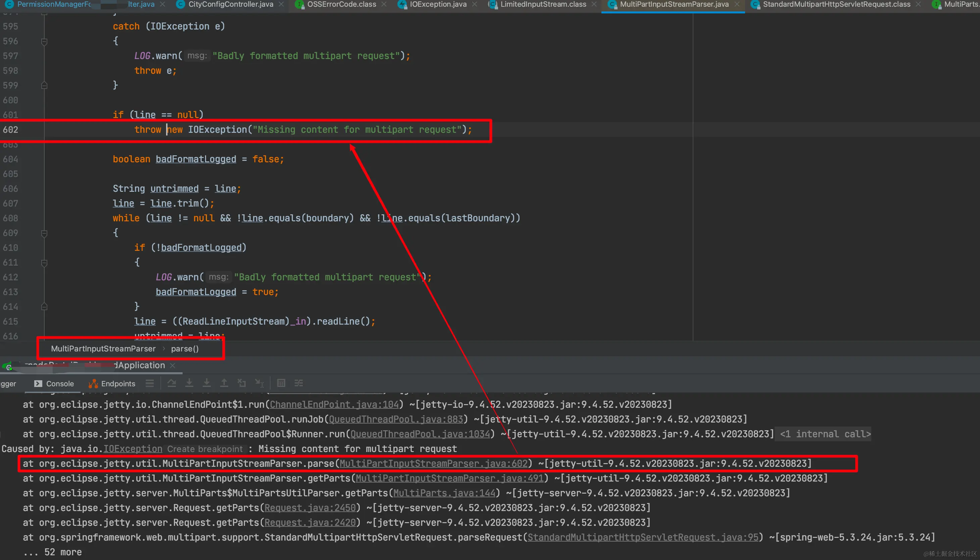Click the parse() breadcrumb item

coord(185,349)
